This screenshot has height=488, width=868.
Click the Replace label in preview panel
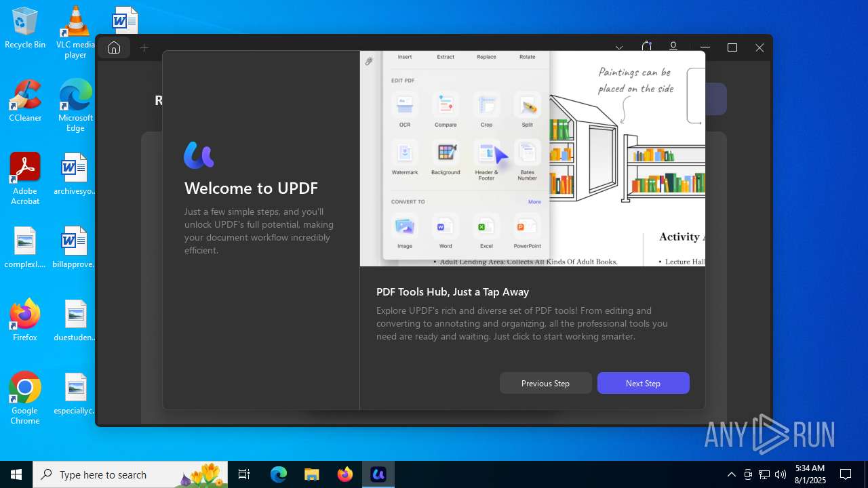pyautogui.click(x=486, y=57)
